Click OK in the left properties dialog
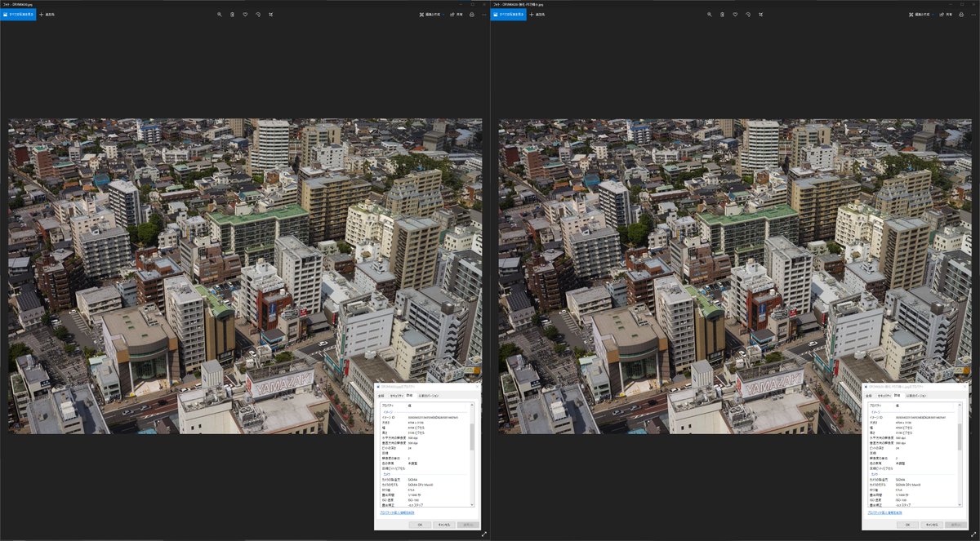The width and height of the screenshot is (980, 541). (420, 525)
